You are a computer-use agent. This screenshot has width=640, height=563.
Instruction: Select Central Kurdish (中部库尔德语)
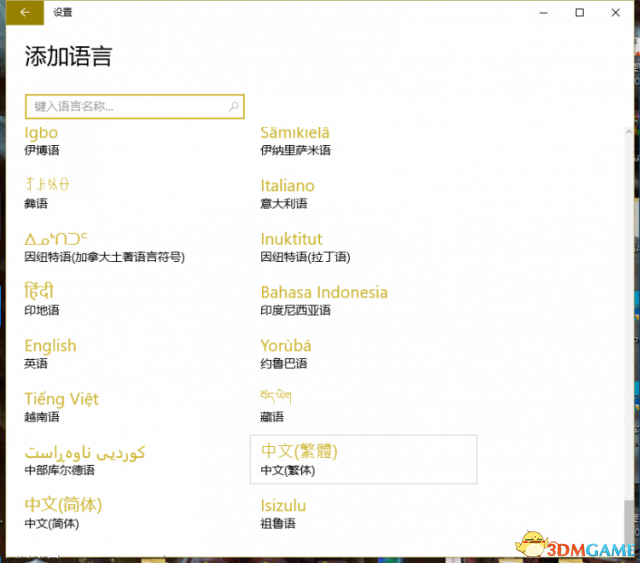[85, 461]
